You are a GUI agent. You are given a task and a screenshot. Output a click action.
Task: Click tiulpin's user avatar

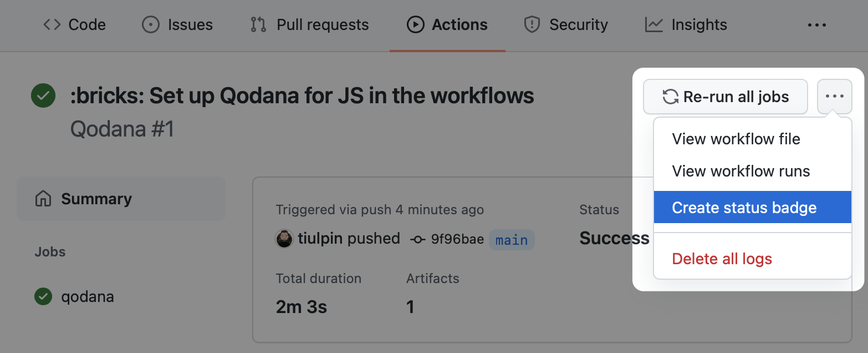pos(284,239)
